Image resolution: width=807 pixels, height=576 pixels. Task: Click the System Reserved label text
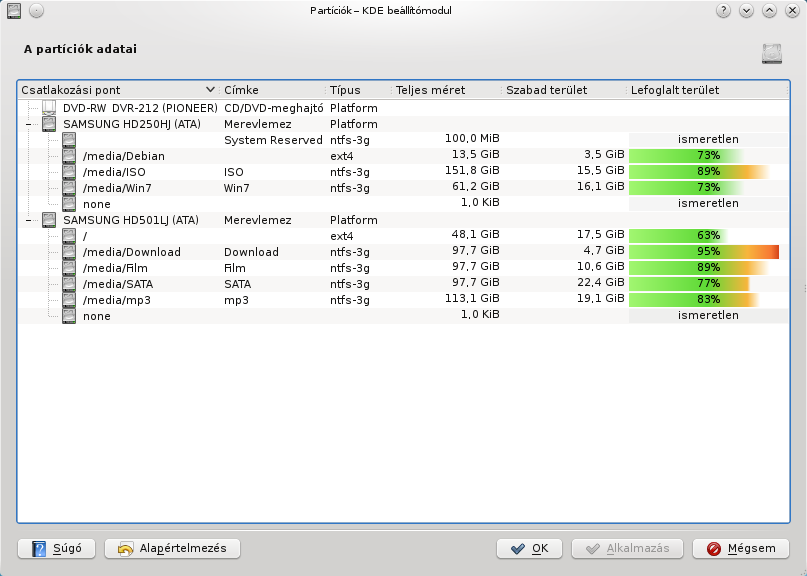tap(273, 140)
